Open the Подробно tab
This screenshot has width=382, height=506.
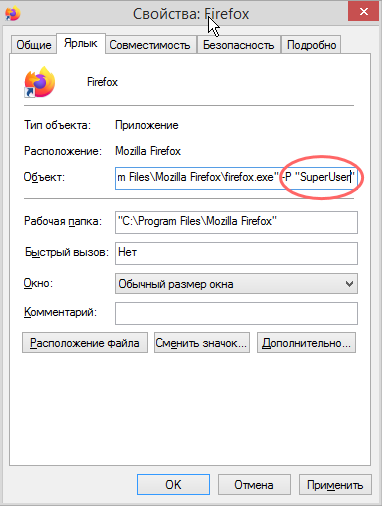click(x=311, y=45)
